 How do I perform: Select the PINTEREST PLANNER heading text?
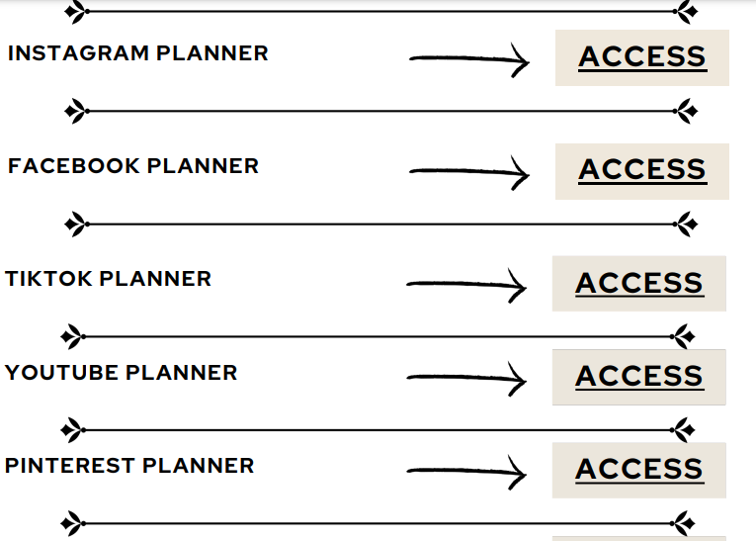click(129, 466)
